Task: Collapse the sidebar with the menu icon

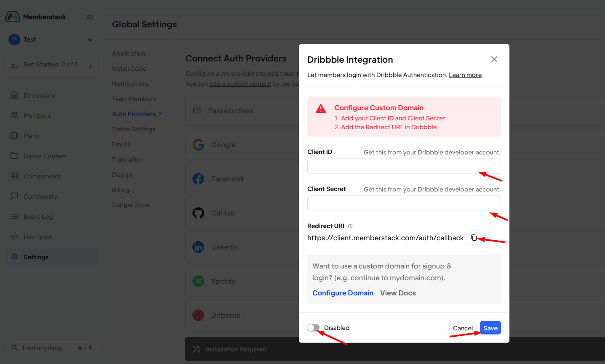Action: tap(90, 17)
